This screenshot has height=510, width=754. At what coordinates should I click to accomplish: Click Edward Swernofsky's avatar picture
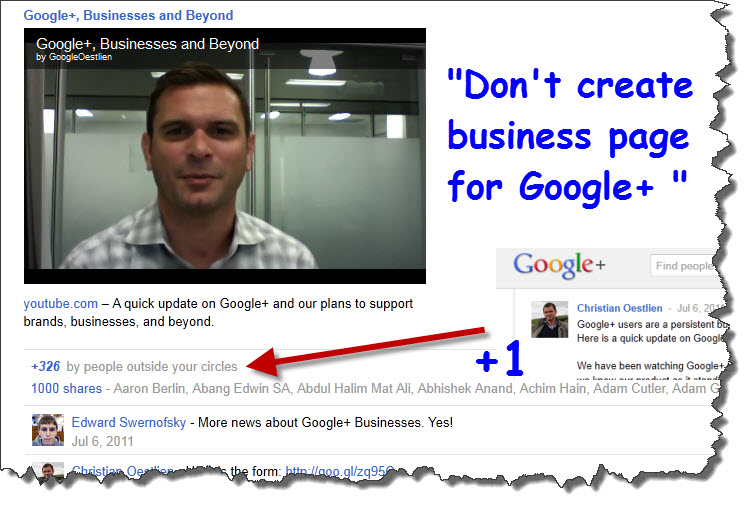pos(48,430)
